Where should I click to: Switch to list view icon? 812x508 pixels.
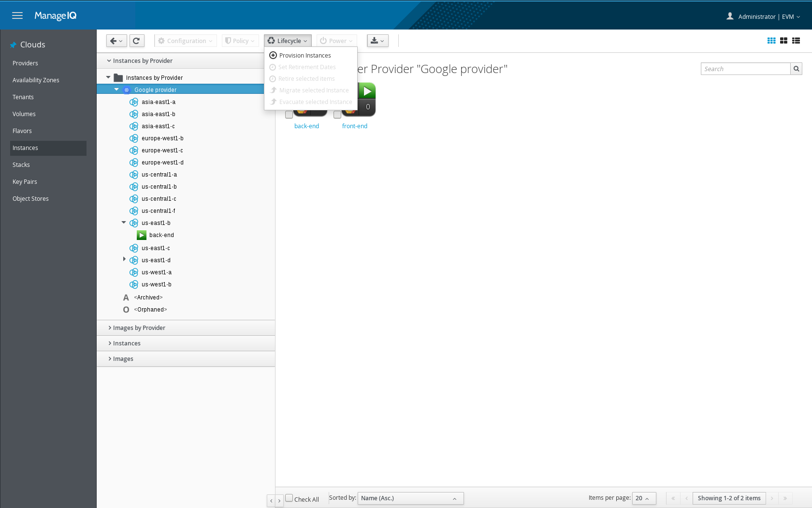click(x=796, y=41)
